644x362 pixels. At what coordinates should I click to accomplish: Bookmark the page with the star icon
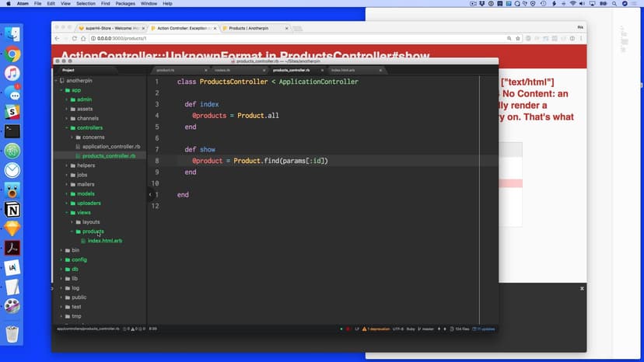click(x=517, y=38)
